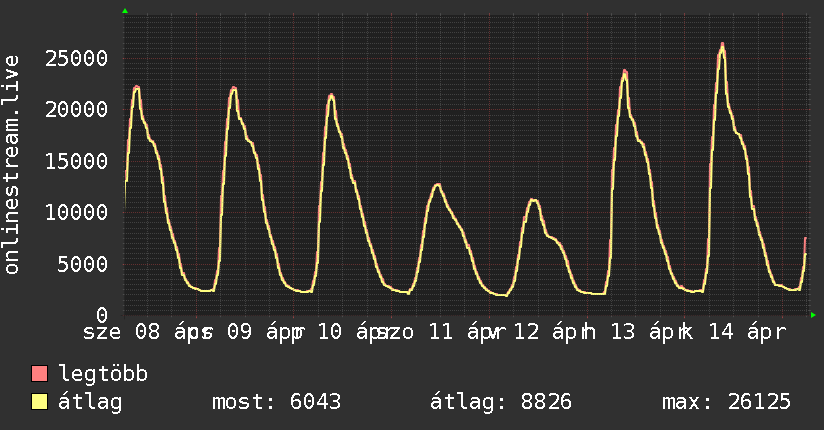Click the 'most: 6043' value
The width and height of the screenshot is (824, 430).
(276, 402)
